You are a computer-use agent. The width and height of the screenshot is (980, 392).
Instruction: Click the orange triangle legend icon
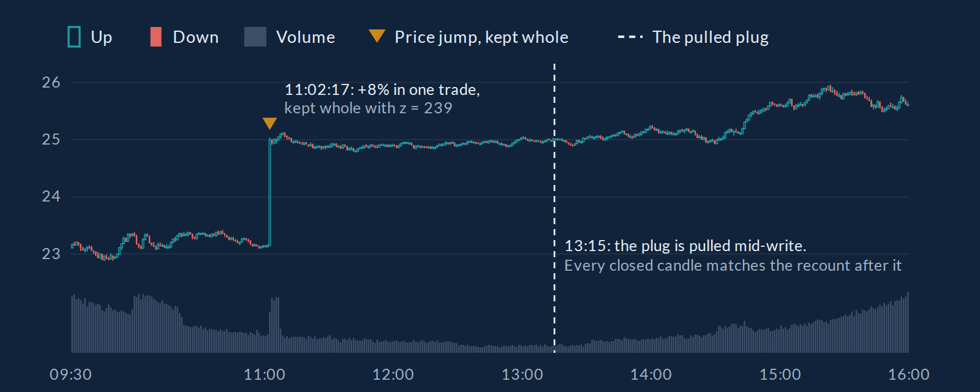pos(377,36)
